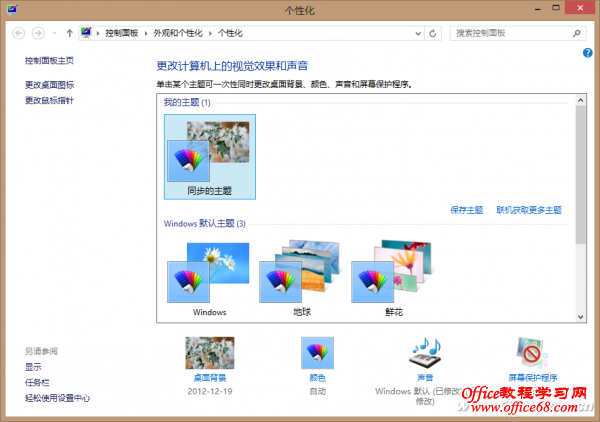Open 任务栏 link
600x422 pixels.
(37, 382)
